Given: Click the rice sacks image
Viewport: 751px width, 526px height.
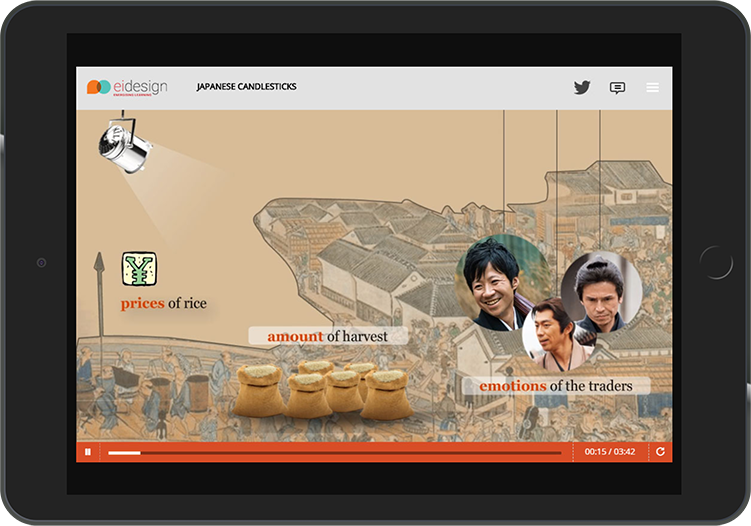Looking at the screenshot, I should tap(322, 390).
